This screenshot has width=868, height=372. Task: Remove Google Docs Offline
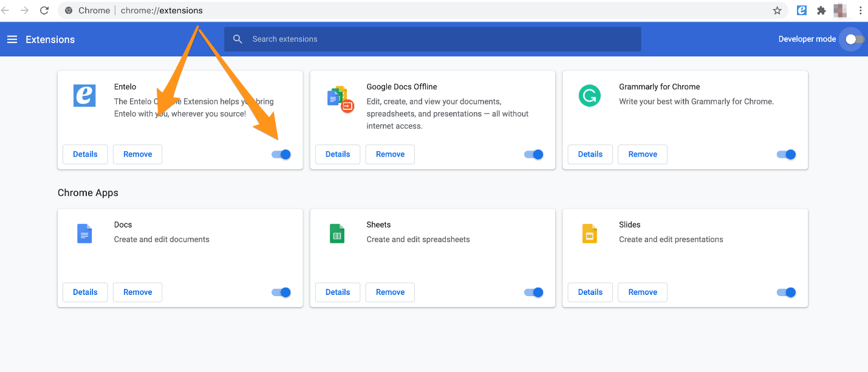coord(391,154)
